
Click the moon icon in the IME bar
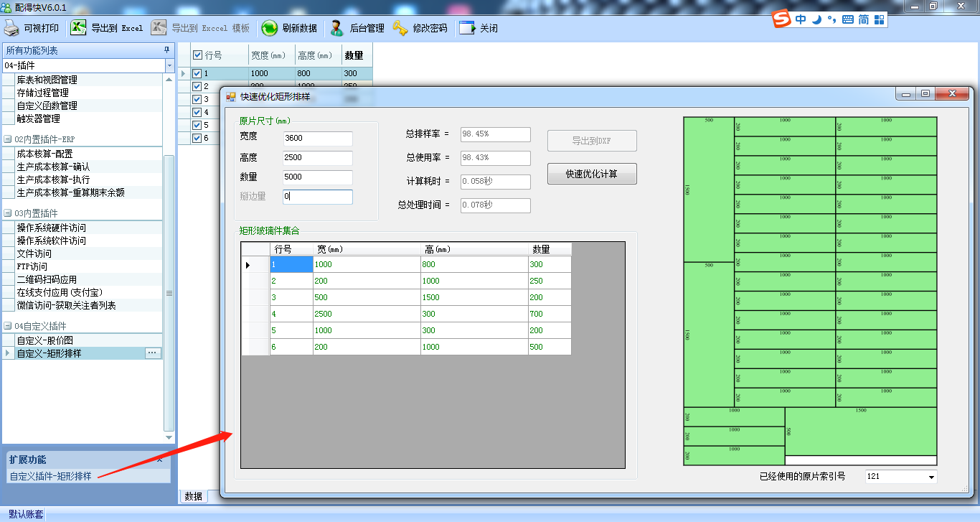click(816, 19)
